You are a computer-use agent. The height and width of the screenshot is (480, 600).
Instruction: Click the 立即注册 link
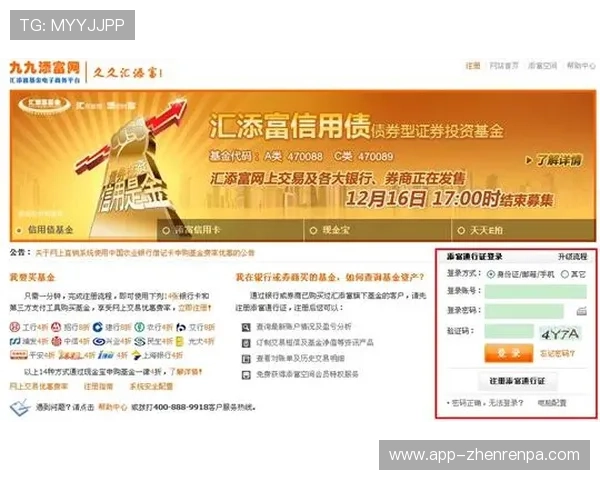(x=194, y=308)
